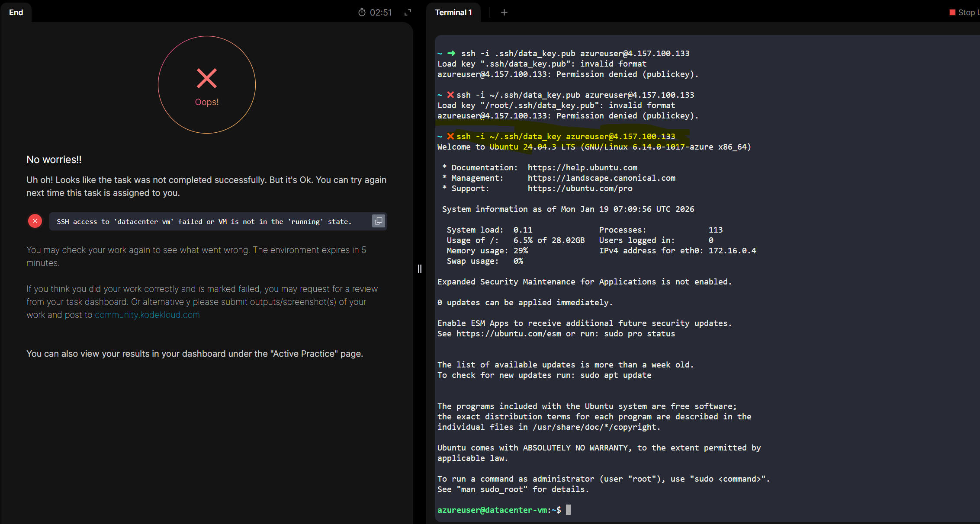The width and height of the screenshot is (980, 524).
Task: Click the https://help.ubuntu.com URL in terminal
Action: click(582, 167)
